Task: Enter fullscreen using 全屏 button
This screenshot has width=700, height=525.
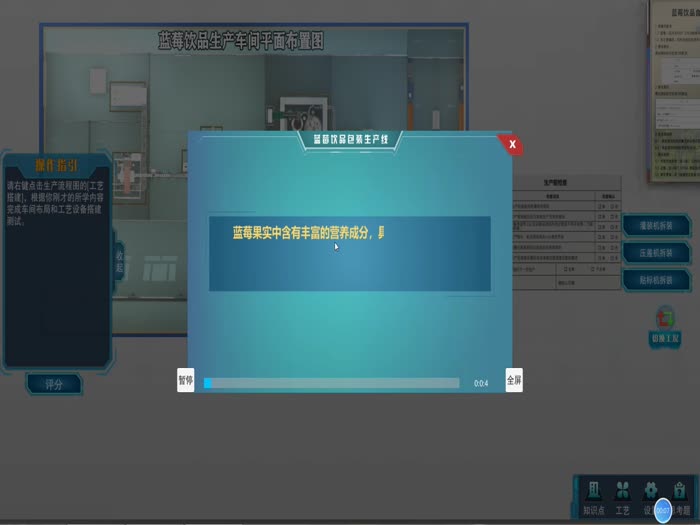Action: 513,381
